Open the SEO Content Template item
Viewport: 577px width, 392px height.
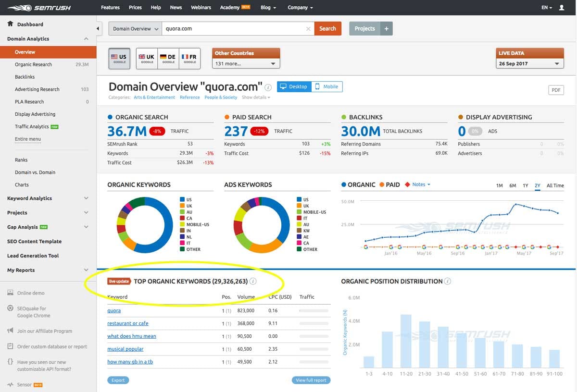34,241
